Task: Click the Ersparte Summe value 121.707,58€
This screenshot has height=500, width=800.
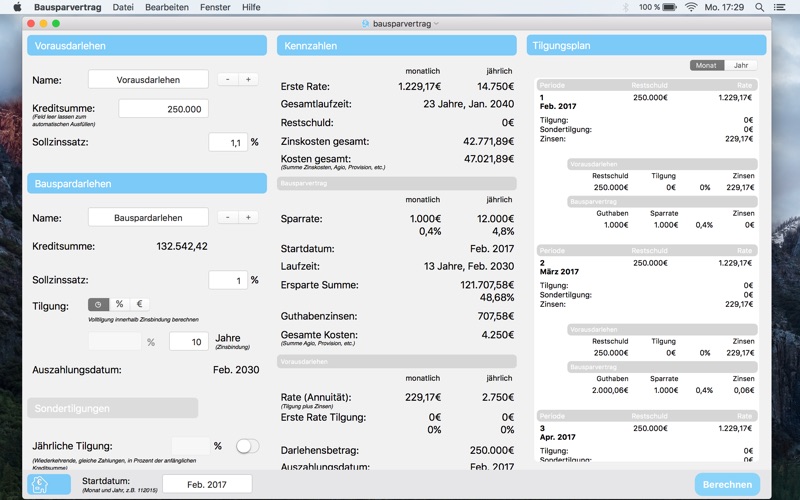Action: coord(487,285)
